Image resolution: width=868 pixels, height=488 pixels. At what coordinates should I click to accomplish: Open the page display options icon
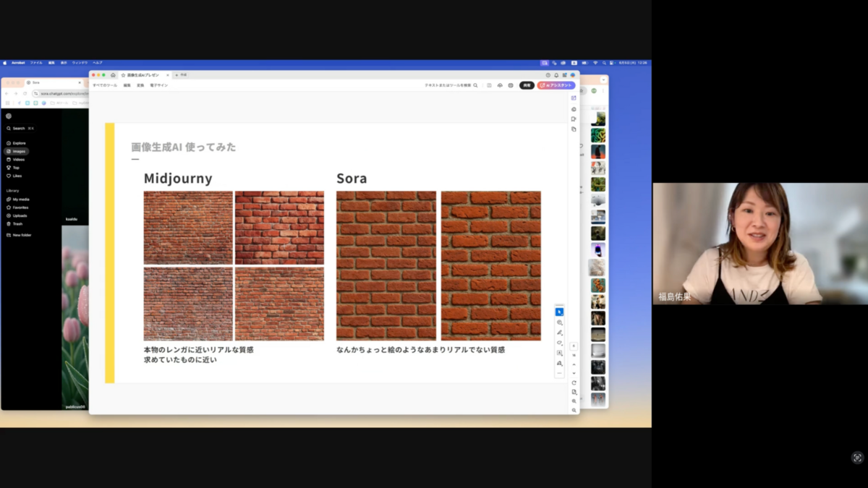(x=574, y=392)
